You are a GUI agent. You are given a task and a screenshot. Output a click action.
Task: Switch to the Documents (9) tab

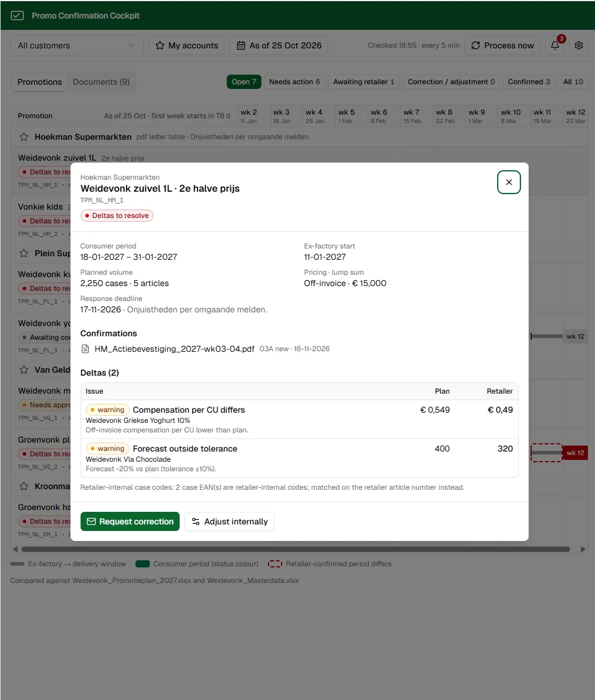point(101,82)
